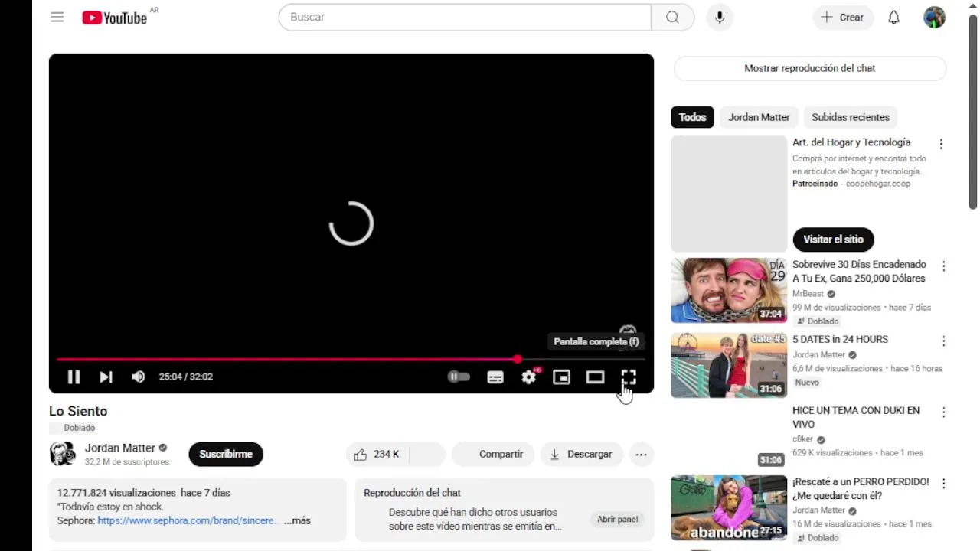This screenshot has height=551, width=980.
Task: Subscribe with the Suscribirme button
Action: point(226,454)
